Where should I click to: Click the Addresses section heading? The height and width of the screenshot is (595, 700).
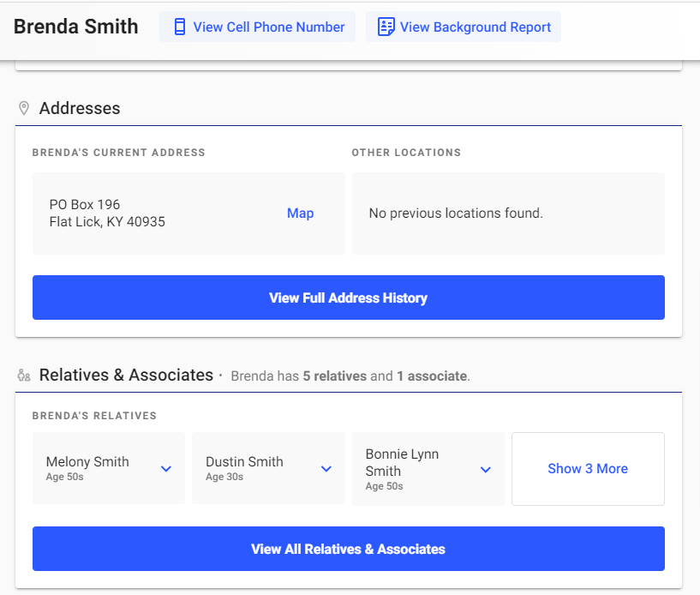80,108
